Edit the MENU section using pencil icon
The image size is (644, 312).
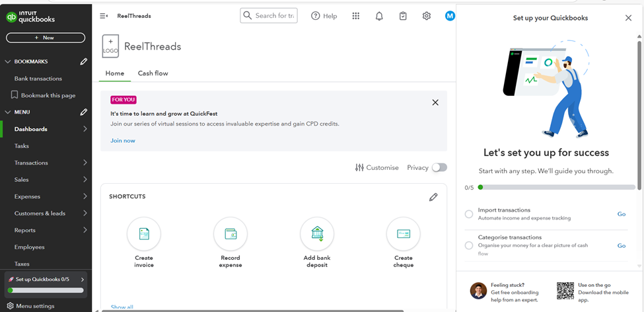tap(84, 112)
